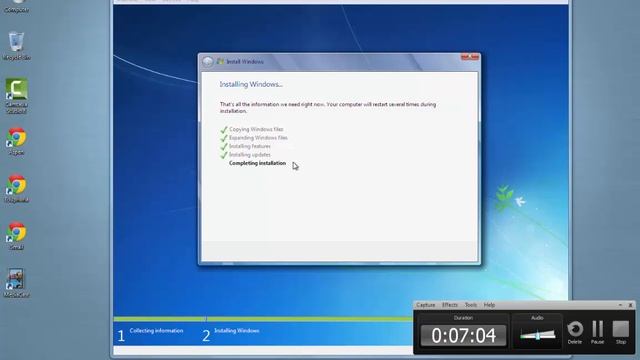
Task: Click the Expanding Windows files text
Action: coord(258,138)
